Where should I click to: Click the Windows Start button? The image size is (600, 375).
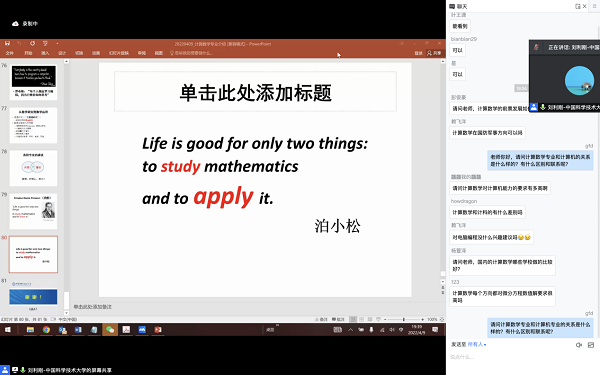coord(8,329)
